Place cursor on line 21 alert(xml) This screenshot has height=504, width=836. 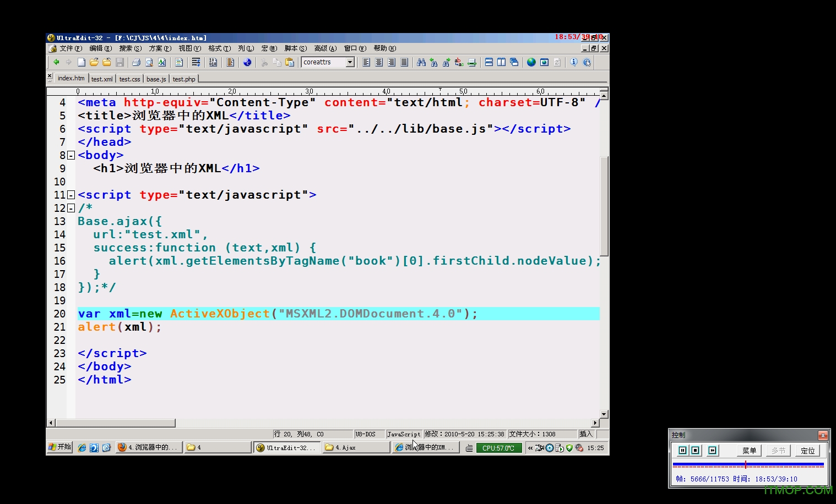coord(120,327)
